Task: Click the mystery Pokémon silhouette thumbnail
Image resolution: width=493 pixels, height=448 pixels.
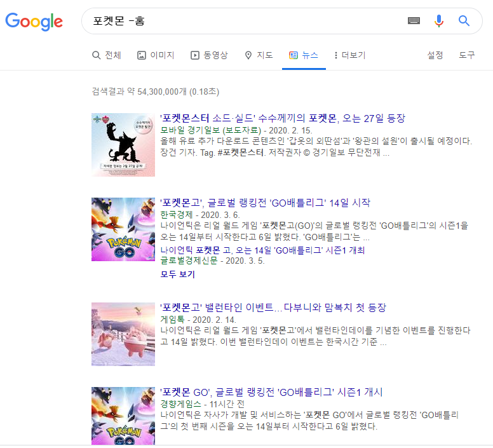Action: (x=123, y=145)
